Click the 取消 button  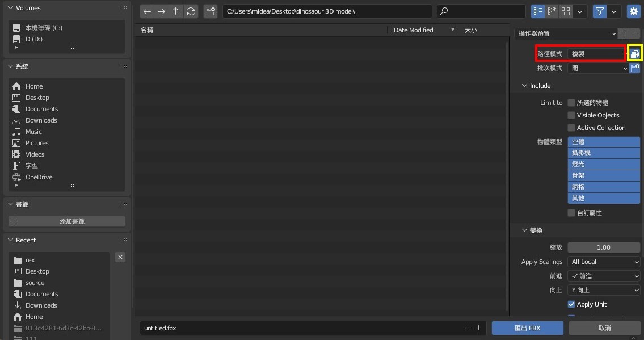pos(604,328)
